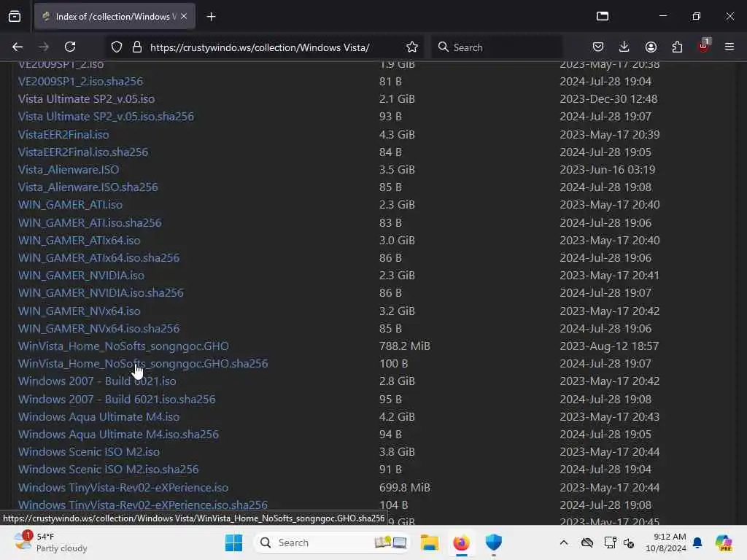Download Windows 2007 - Build 6021.iso
This screenshot has width=747, height=560.
(x=97, y=381)
